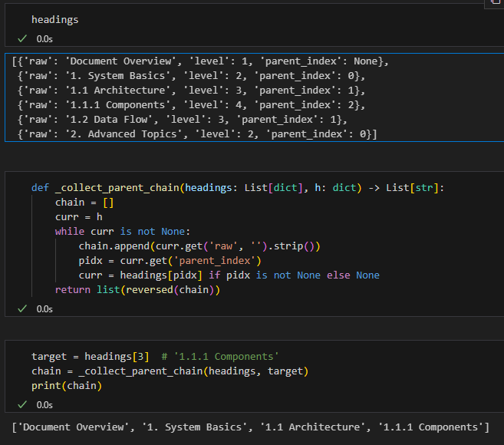Click the "pidx = curr.get('parent_index')" line
The image size is (504, 445).
170,261
